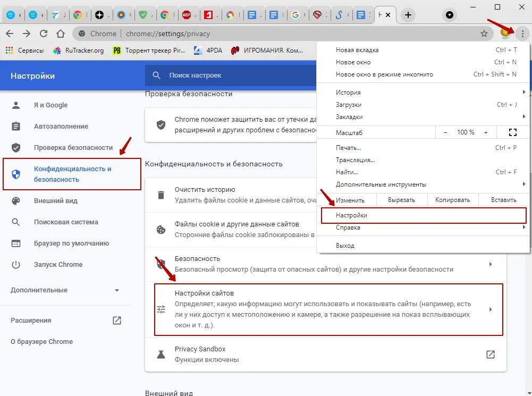Choose Настройки from Chrome menu
Viewport: 532px width, 396px height.
424,215
